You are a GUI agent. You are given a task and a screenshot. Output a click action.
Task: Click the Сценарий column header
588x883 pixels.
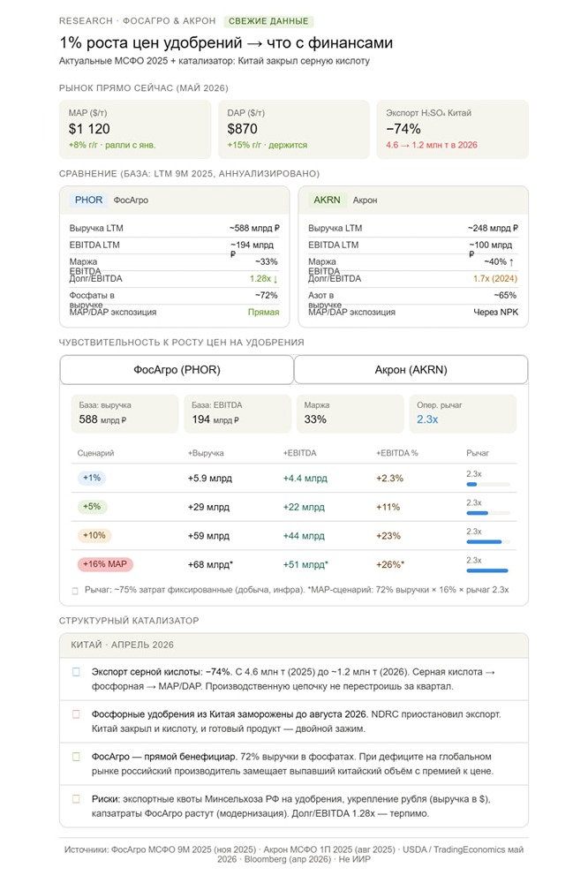(x=95, y=453)
